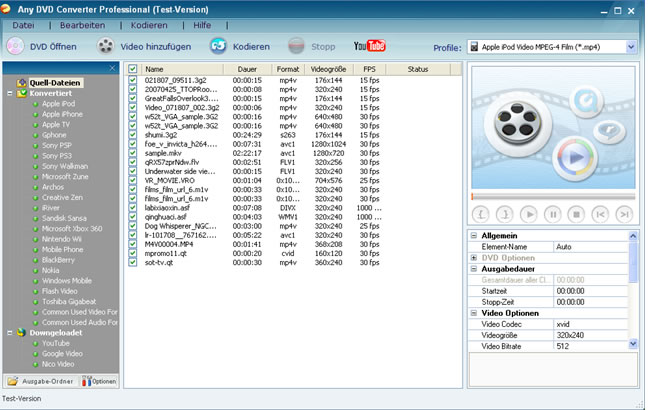Image resolution: width=650 pixels, height=410 pixels.
Task: Open the Profile dropdown arrow
Action: 631,47
